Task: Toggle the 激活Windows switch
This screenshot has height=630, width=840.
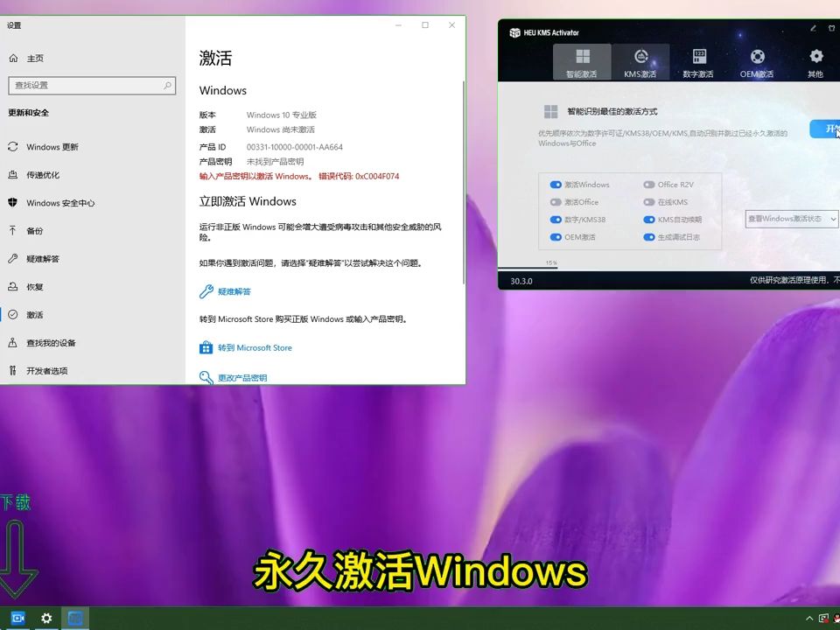Action: coord(556,185)
